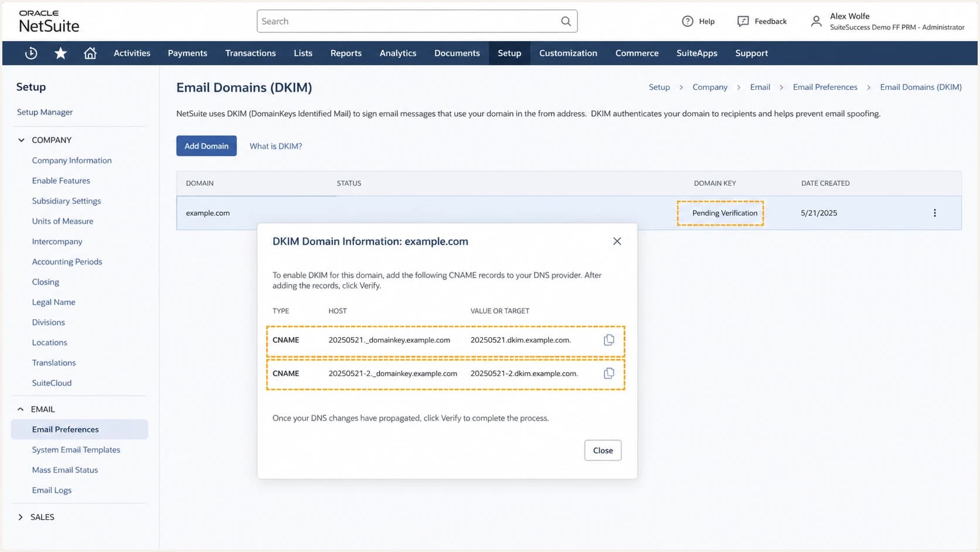Click the Help question mark icon
This screenshot has height=552, width=980.
[x=688, y=21]
